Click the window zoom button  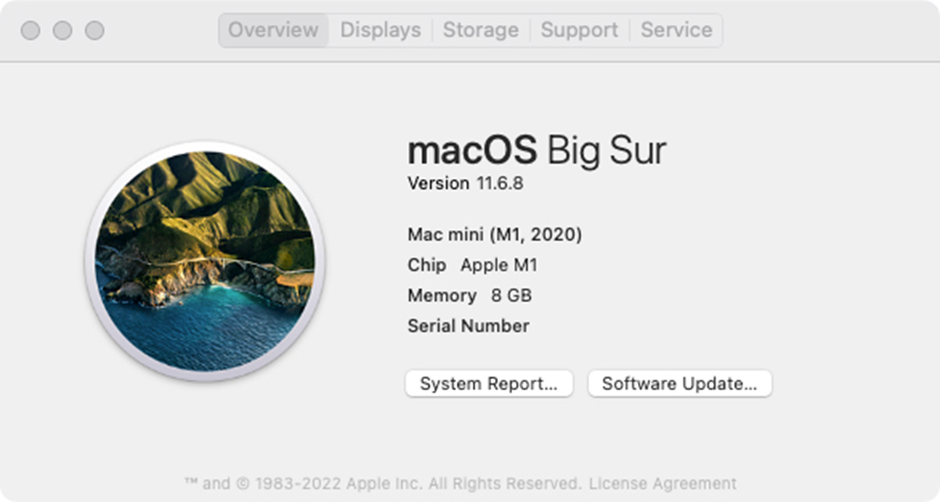coord(95,31)
